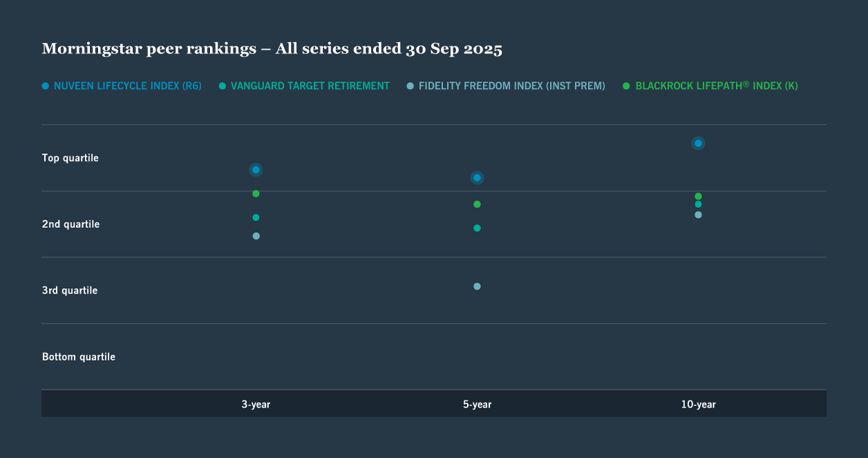This screenshot has height=458, width=868.
Task: Click the 2nd quartile row label
Action: (x=70, y=224)
